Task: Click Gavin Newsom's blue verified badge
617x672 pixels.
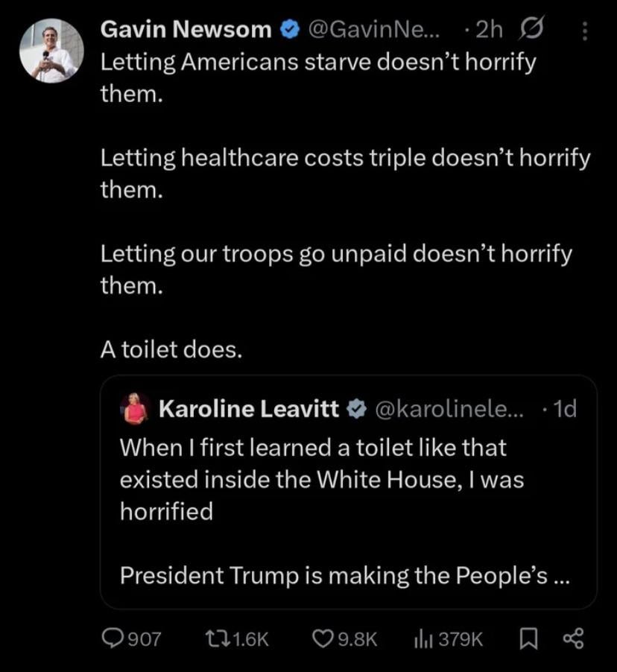Action: [288, 31]
